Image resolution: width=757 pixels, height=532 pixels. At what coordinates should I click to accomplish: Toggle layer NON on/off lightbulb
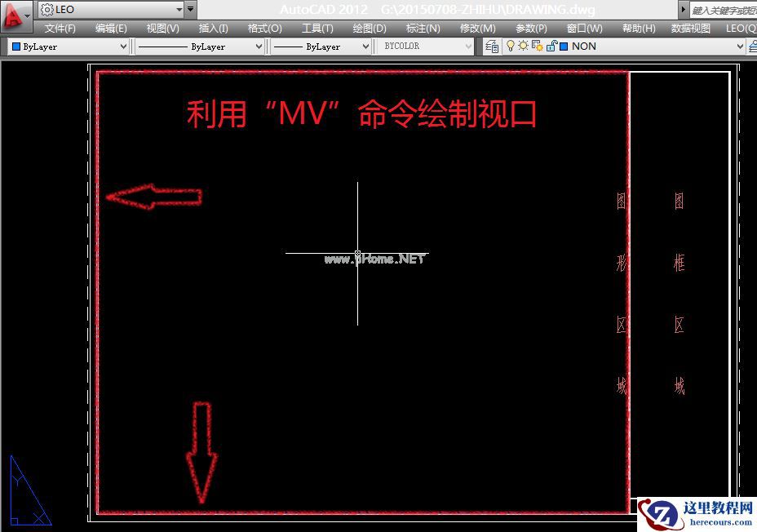(511, 46)
